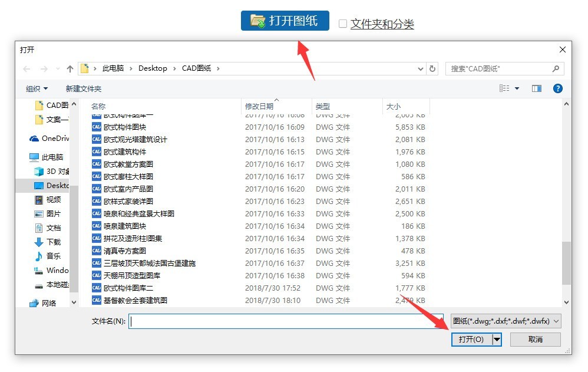Open help with the question mark
Screen dimensions: 588x372
[x=557, y=88]
